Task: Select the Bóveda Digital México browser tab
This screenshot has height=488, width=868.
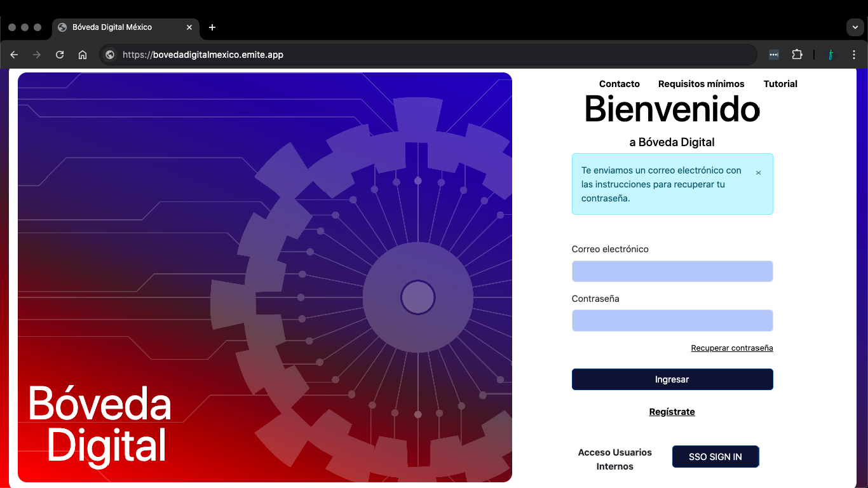Action: pos(125,27)
